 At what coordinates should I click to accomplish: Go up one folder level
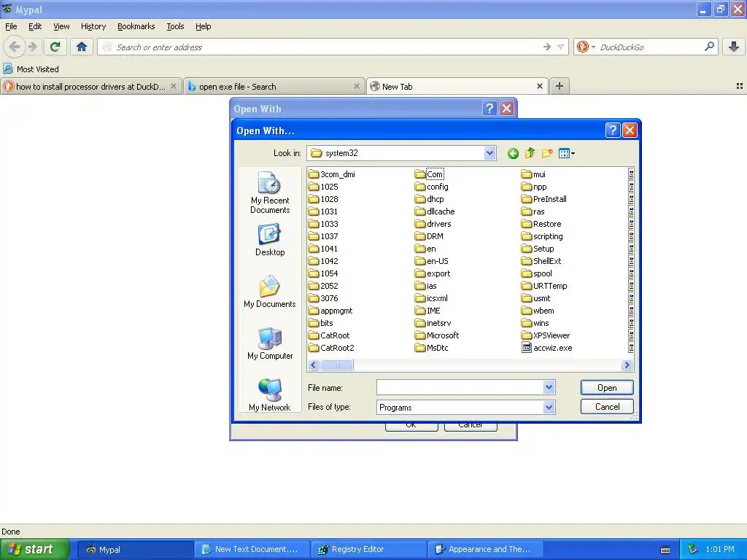(530, 153)
